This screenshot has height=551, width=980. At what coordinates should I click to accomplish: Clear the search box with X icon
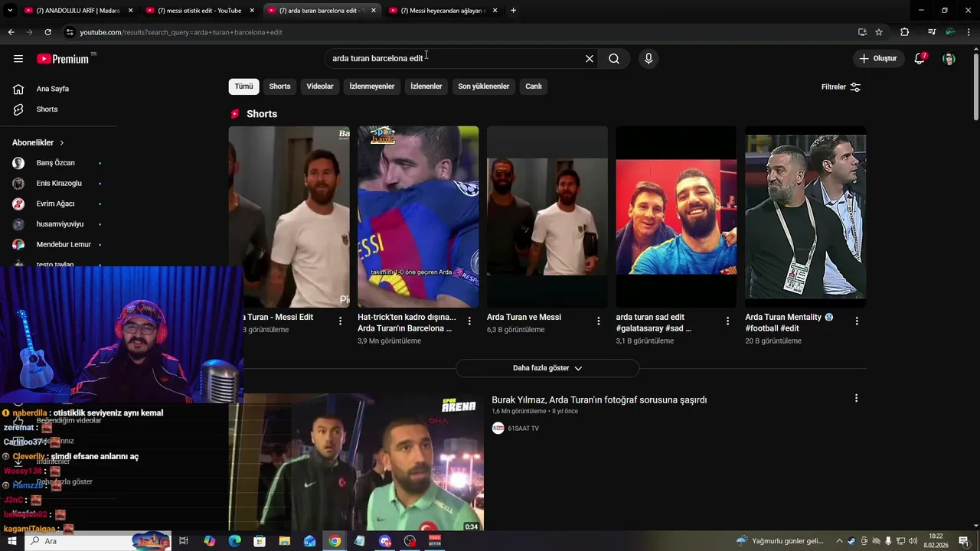[x=590, y=59]
